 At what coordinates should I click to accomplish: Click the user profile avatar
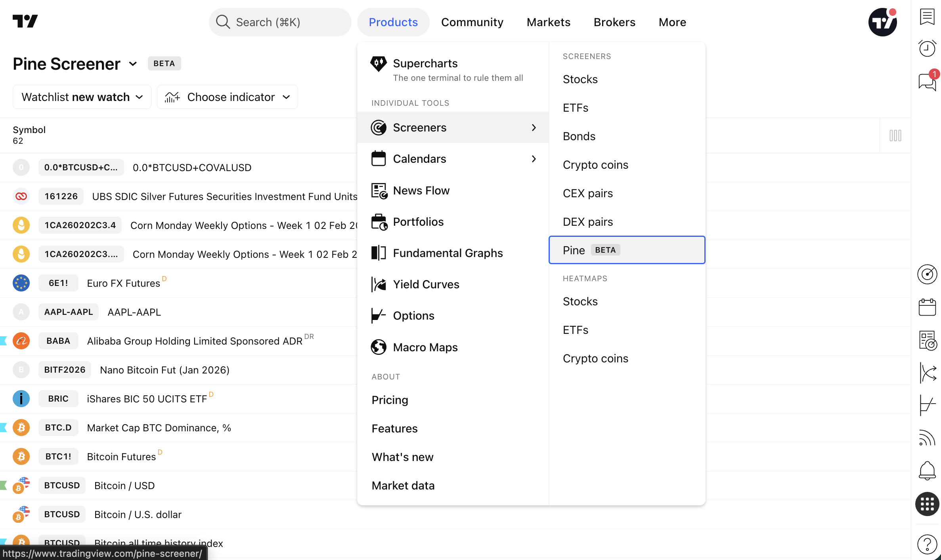coord(882,22)
